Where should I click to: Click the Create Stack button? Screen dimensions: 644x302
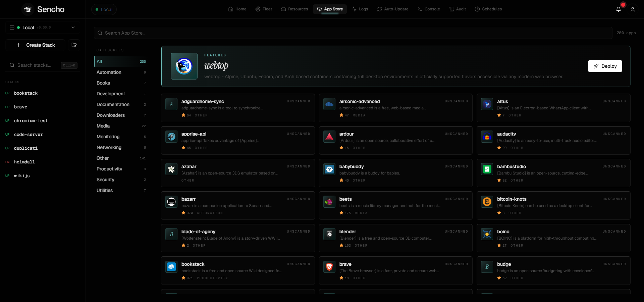click(x=36, y=45)
